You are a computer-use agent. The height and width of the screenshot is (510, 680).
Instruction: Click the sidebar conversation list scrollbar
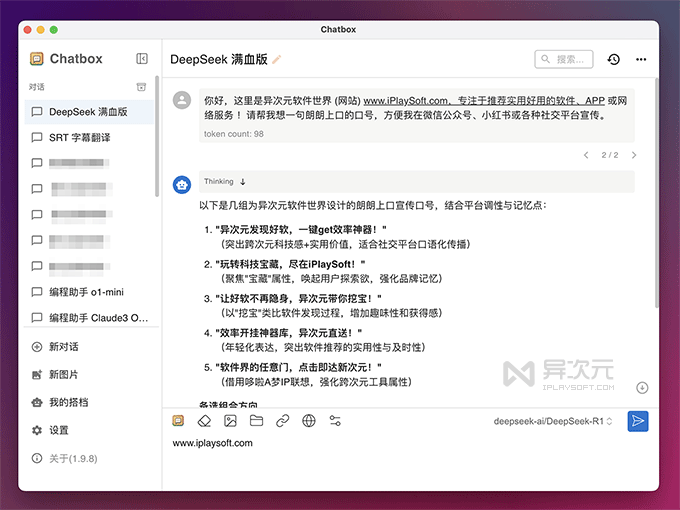pos(157,137)
